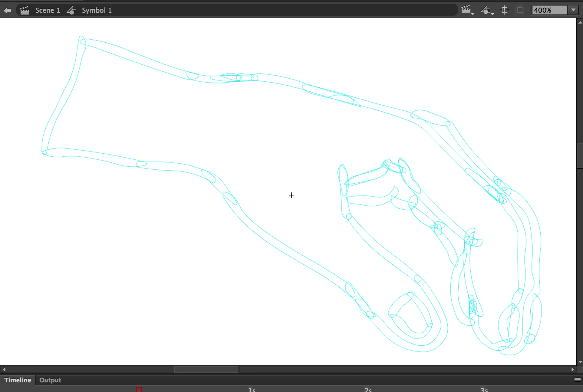
Task: Switch to the Timeline tab
Action: [18, 380]
